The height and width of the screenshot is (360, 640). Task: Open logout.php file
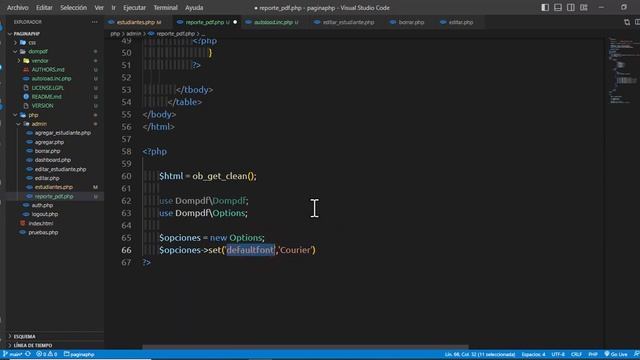(x=44, y=214)
